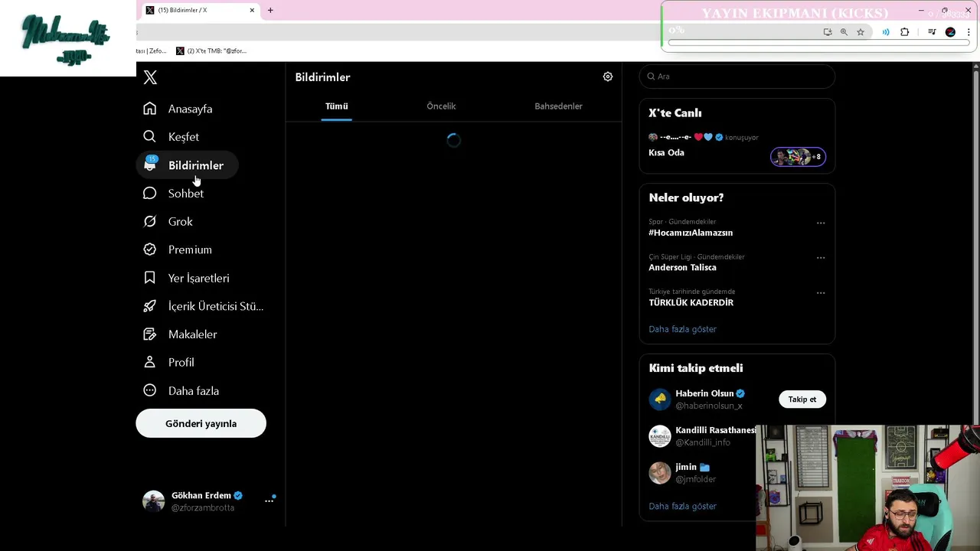
Task: Open the browser extensions puzzle icon
Action: 905,32
